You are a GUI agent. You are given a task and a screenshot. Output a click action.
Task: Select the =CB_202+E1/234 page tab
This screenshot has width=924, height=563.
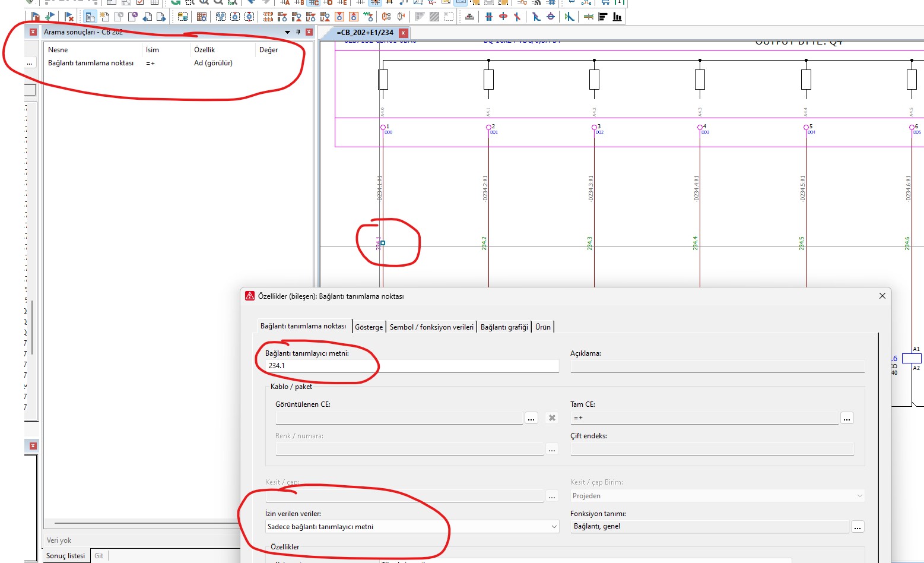pos(364,33)
